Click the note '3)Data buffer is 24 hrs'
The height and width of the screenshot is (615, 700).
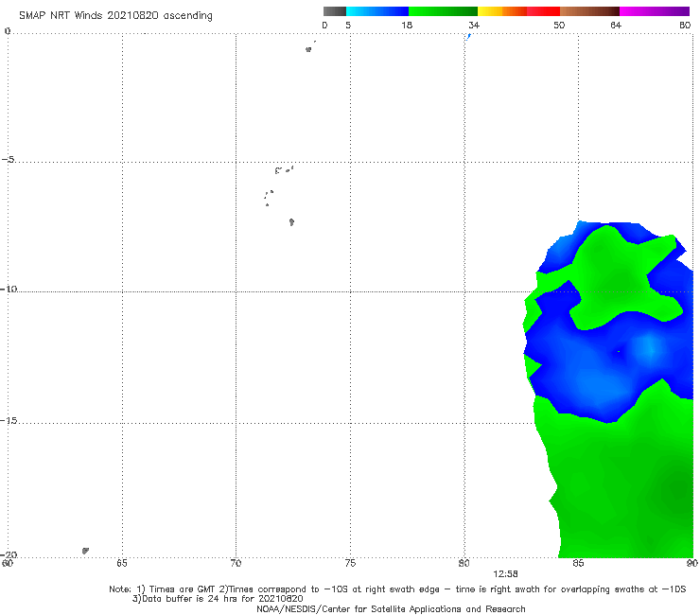(x=218, y=599)
